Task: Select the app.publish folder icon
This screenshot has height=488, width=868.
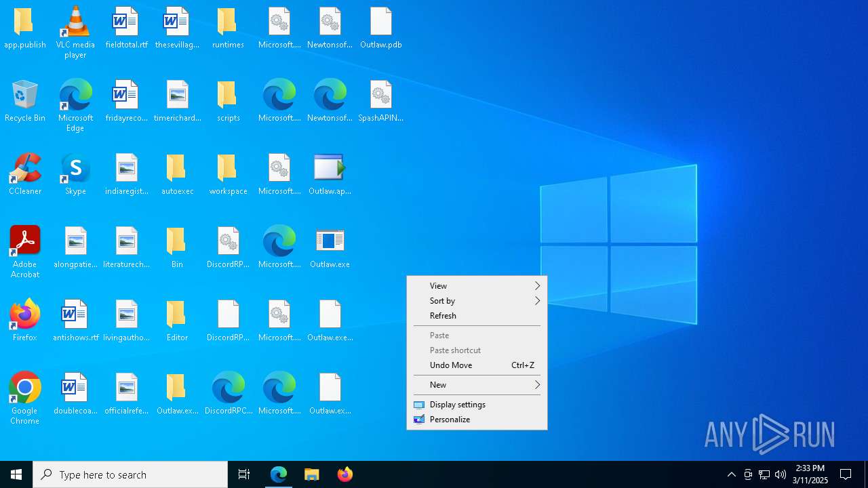Action: (x=25, y=28)
